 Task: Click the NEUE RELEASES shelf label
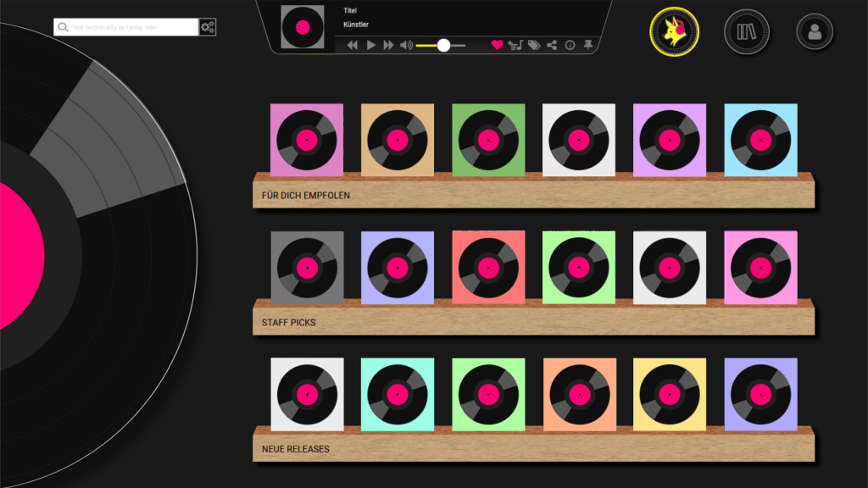296,449
